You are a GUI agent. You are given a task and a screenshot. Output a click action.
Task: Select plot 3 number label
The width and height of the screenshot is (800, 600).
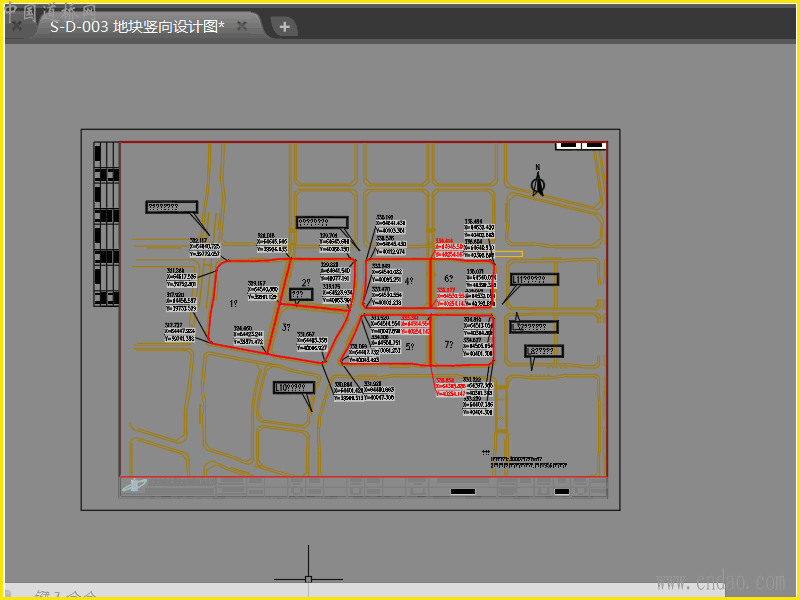point(286,327)
